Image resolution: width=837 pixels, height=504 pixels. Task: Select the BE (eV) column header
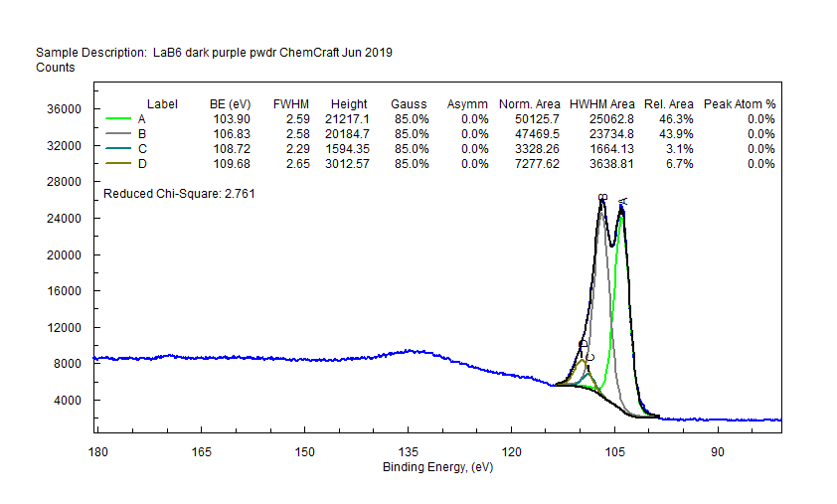pyautogui.click(x=230, y=104)
